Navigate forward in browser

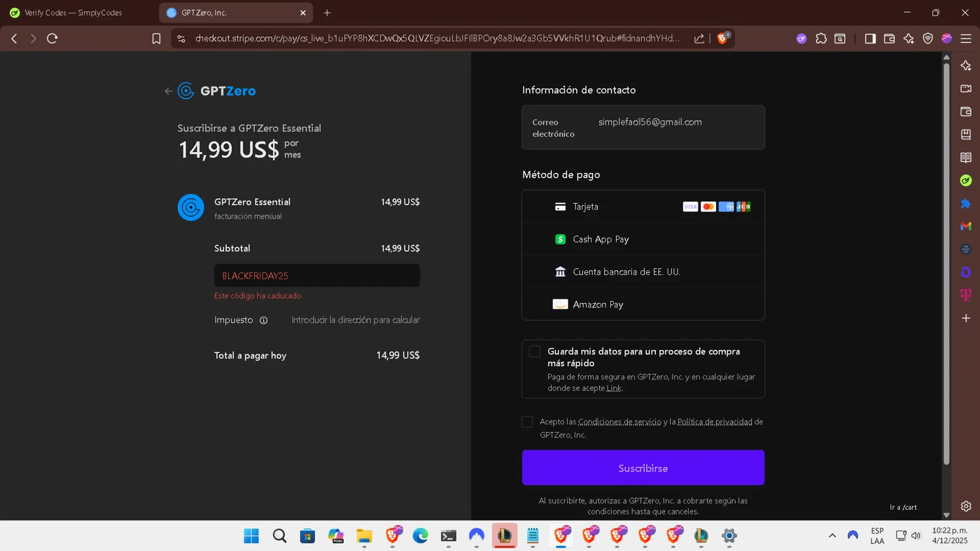33,39
